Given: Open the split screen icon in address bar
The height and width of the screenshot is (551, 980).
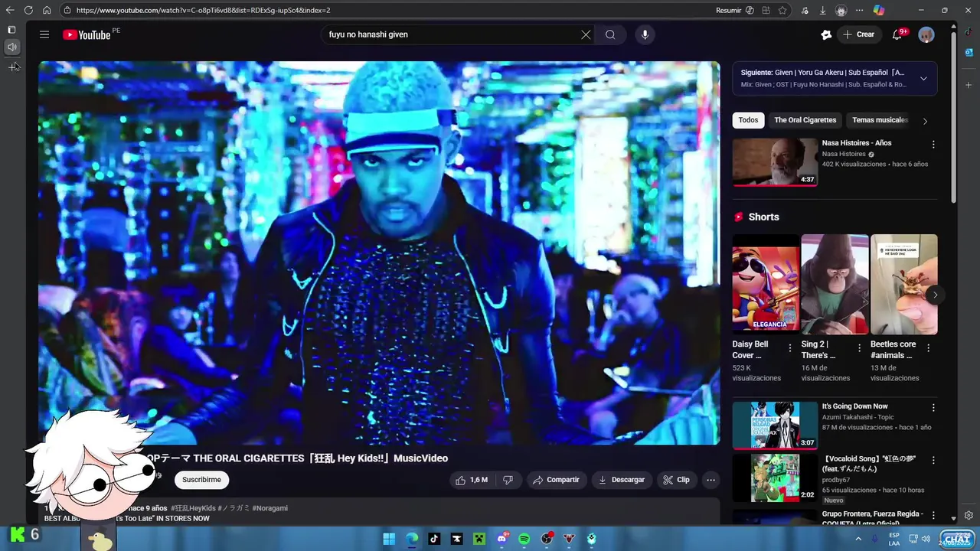Looking at the screenshot, I should [766, 11].
